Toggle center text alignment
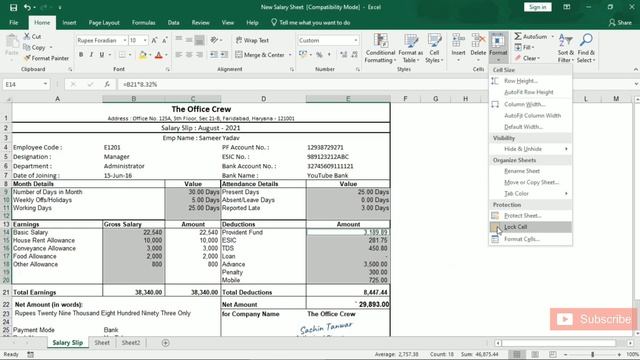 [x=189, y=55]
